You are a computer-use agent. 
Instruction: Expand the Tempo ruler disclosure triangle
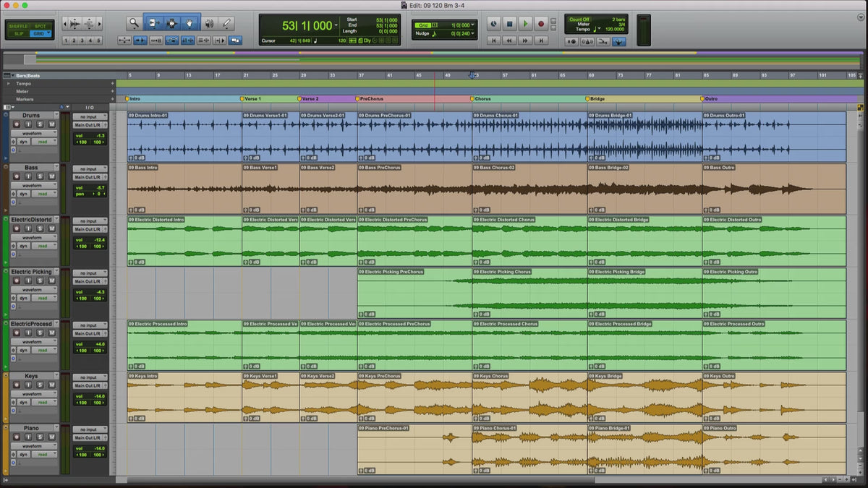pos(9,83)
